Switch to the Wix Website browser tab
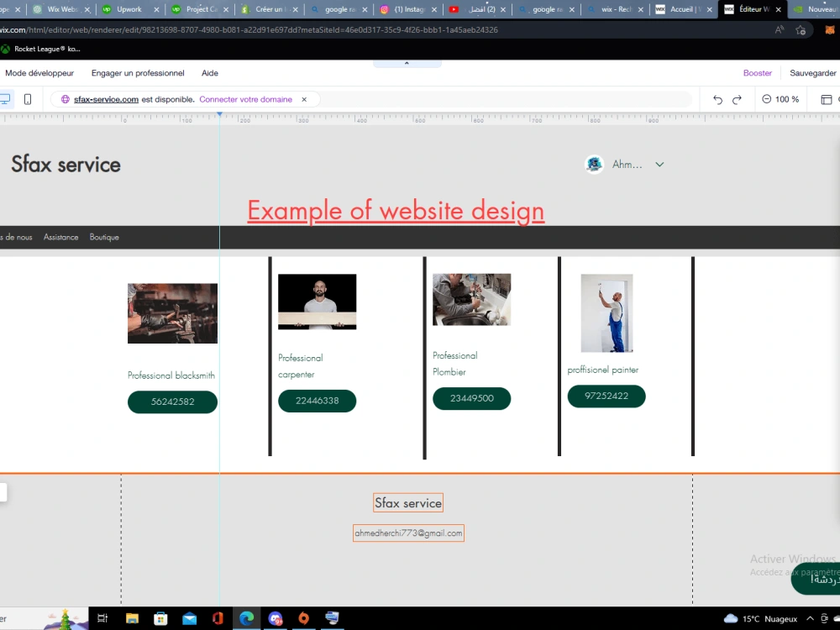This screenshot has width=840, height=630. (61, 9)
